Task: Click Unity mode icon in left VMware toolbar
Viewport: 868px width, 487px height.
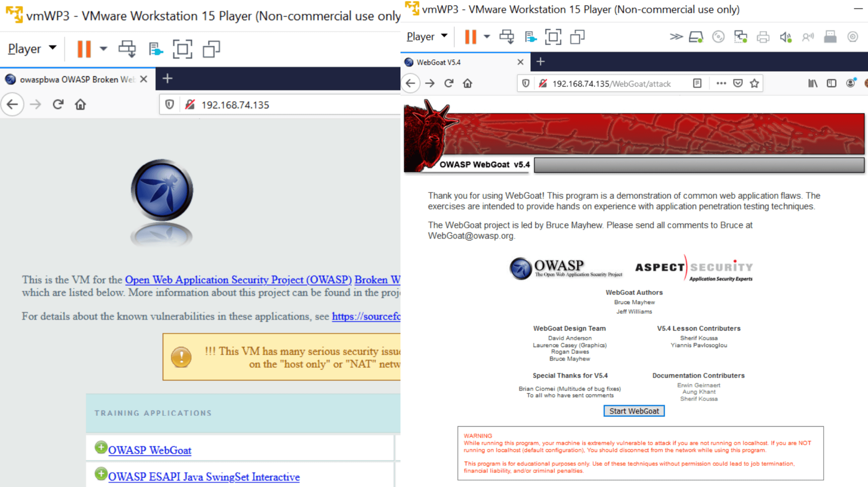Action: (211, 49)
